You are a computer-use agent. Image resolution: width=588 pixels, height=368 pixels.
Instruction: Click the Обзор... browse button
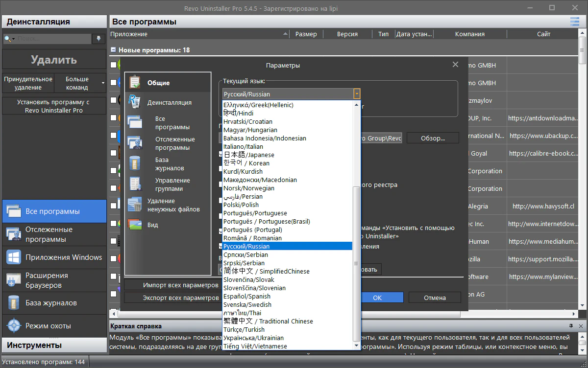(x=432, y=138)
